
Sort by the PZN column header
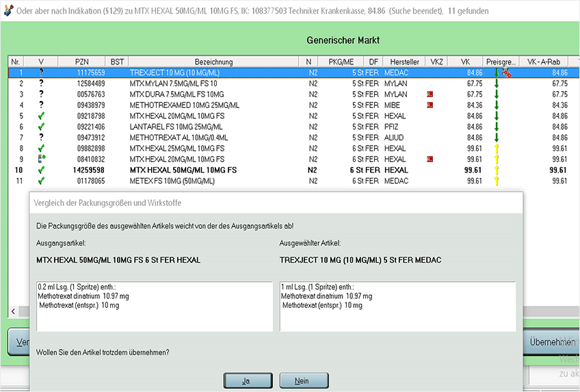pyautogui.click(x=82, y=62)
